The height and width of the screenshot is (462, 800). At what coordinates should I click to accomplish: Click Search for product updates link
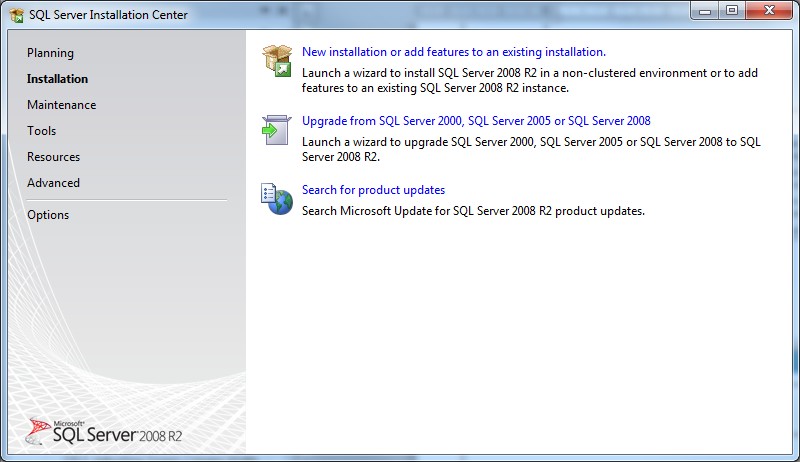coord(373,190)
